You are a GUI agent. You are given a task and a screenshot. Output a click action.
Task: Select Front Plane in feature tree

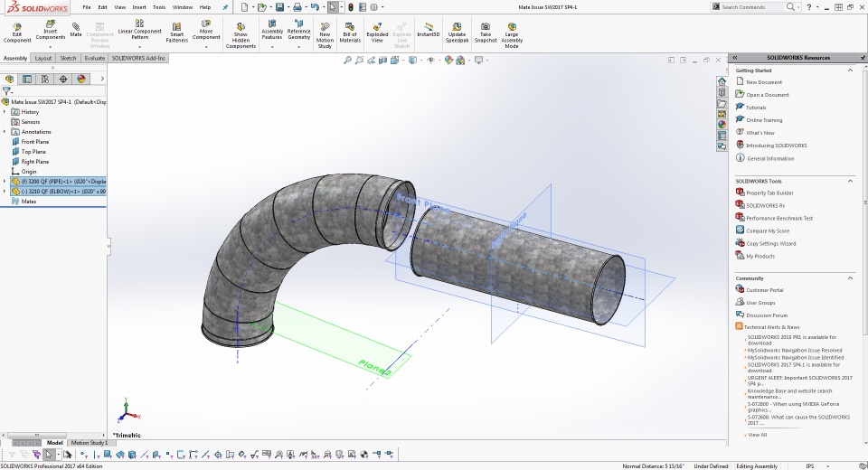[35, 142]
